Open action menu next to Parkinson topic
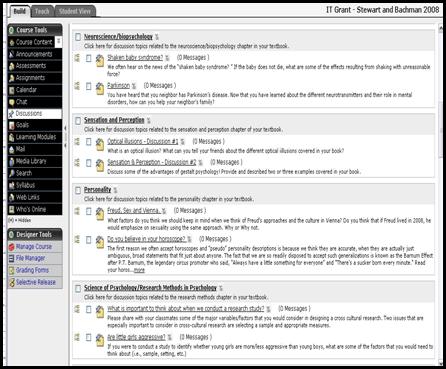The height and width of the screenshot is (369, 446). tap(134, 86)
